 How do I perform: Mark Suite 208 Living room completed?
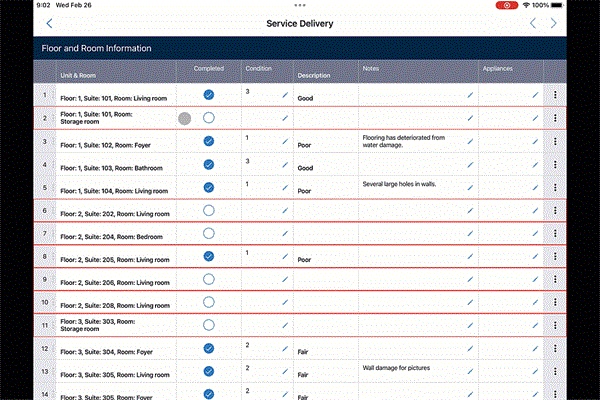tap(209, 302)
